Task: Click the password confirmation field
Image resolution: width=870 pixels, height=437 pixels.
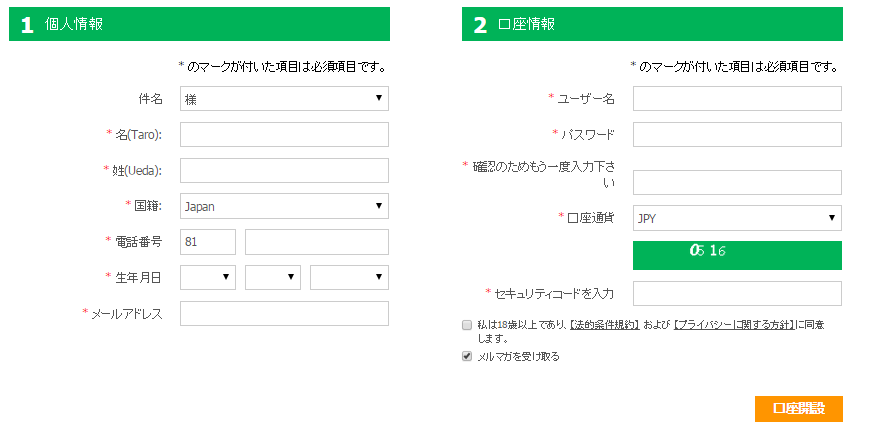Action: 737,182
